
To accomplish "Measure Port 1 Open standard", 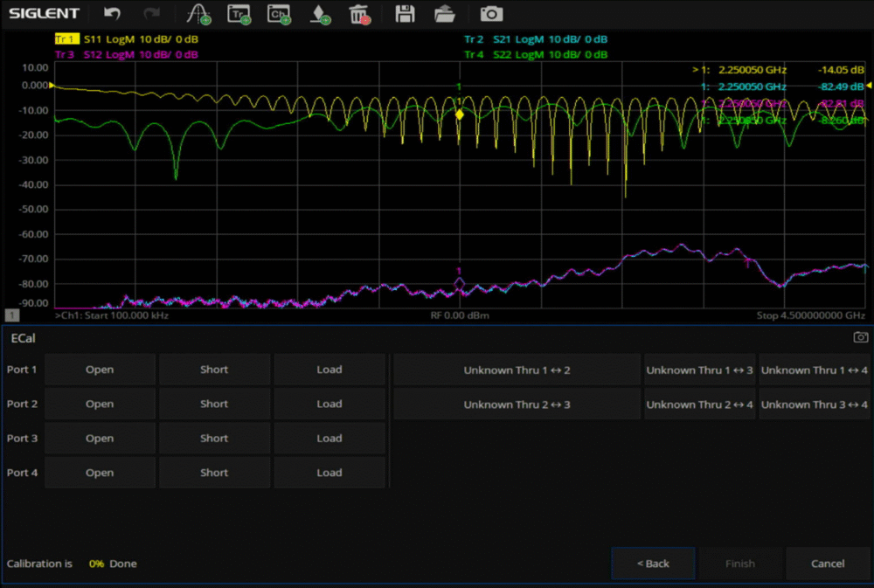I will coord(100,370).
